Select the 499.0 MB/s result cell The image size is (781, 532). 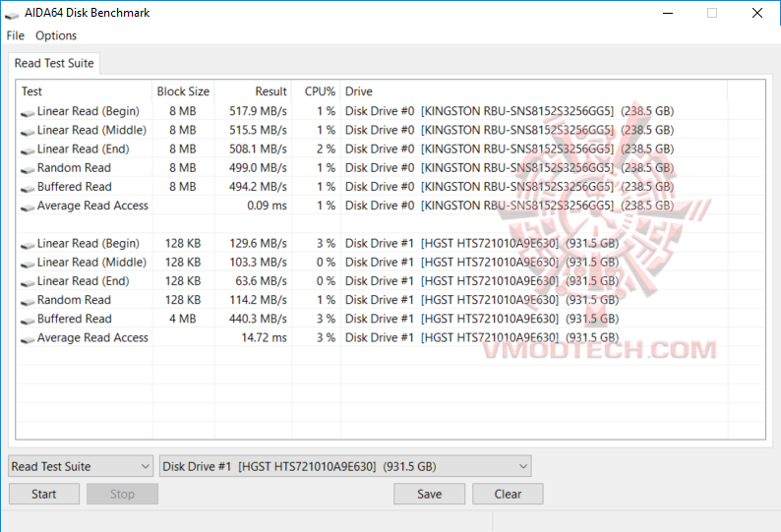point(258,168)
